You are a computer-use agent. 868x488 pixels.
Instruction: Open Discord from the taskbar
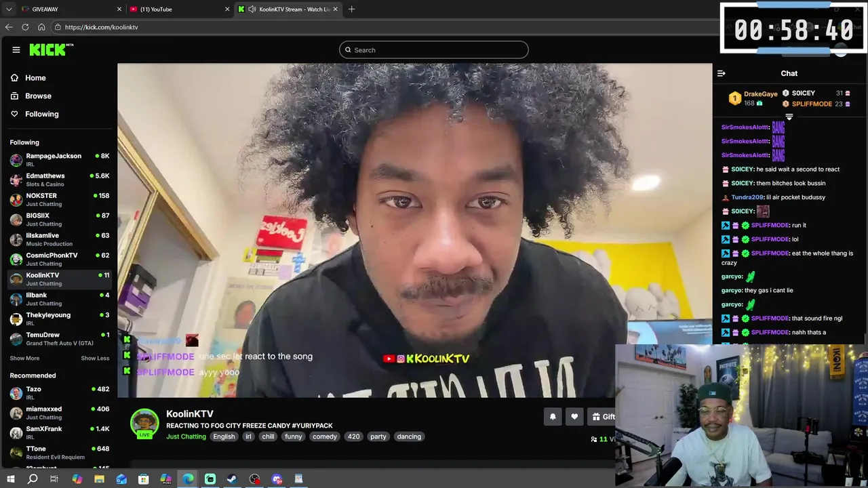pos(277,479)
